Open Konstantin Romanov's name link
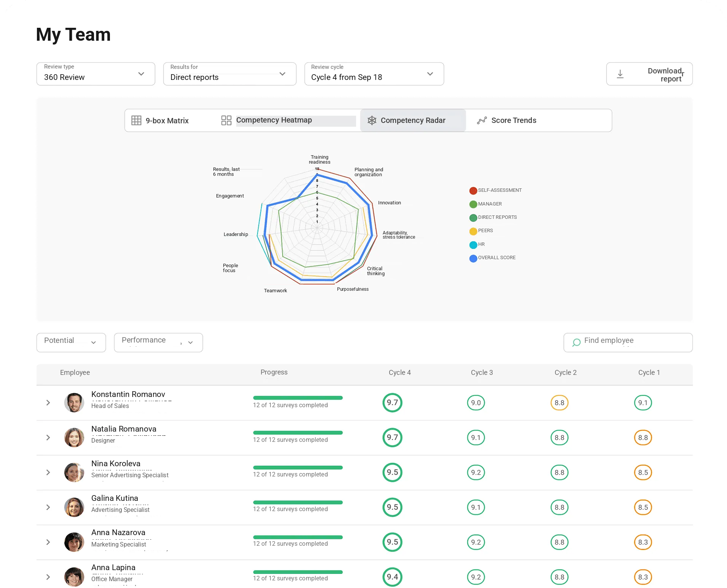This screenshot has height=588, width=727. (x=128, y=394)
